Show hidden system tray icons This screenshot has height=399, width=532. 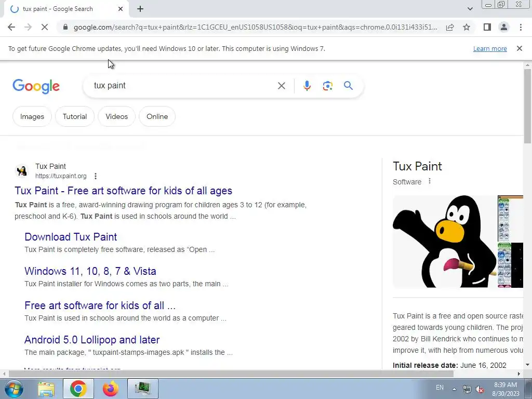click(454, 389)
